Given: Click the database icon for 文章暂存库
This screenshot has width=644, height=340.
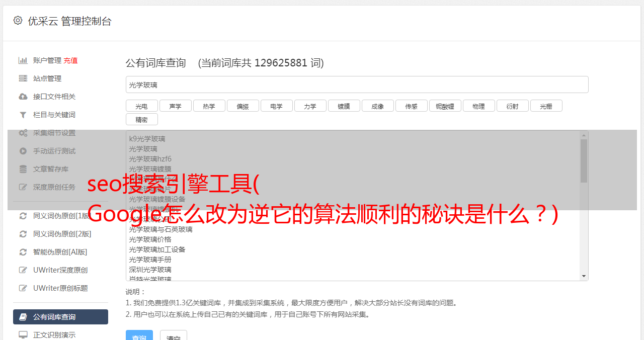Looking at the screenshot, I should point(23,169).
